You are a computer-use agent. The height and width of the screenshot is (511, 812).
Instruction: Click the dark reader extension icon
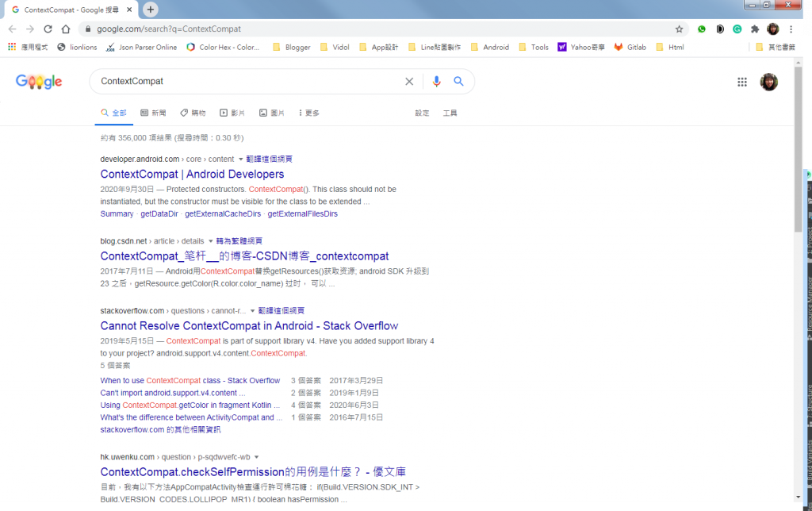point(720,29)
